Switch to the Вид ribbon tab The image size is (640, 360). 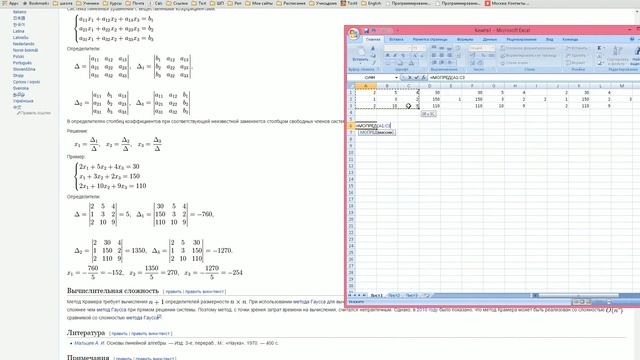click(x=549, y=40)
